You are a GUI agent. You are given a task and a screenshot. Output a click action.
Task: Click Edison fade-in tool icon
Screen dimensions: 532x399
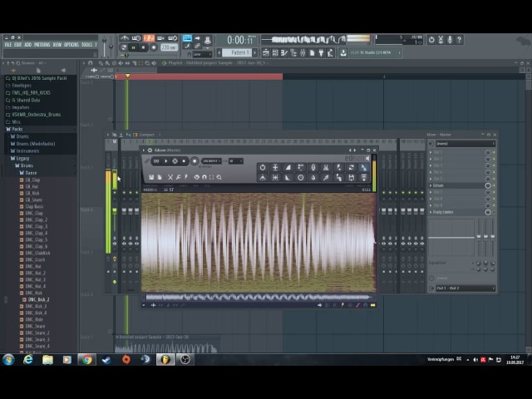coord(288,167)
